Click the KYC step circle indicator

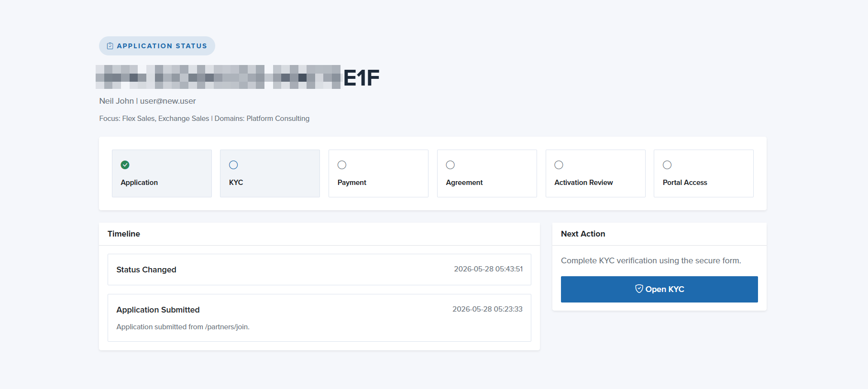[233, 165]
